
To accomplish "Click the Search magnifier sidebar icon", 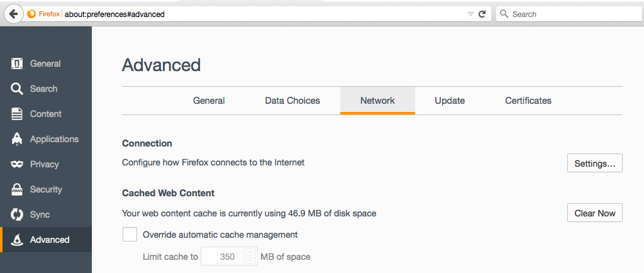I will (17, 89).
